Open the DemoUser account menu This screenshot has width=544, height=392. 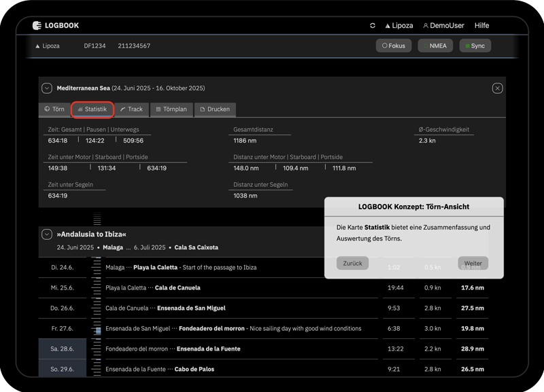(443, 26)
